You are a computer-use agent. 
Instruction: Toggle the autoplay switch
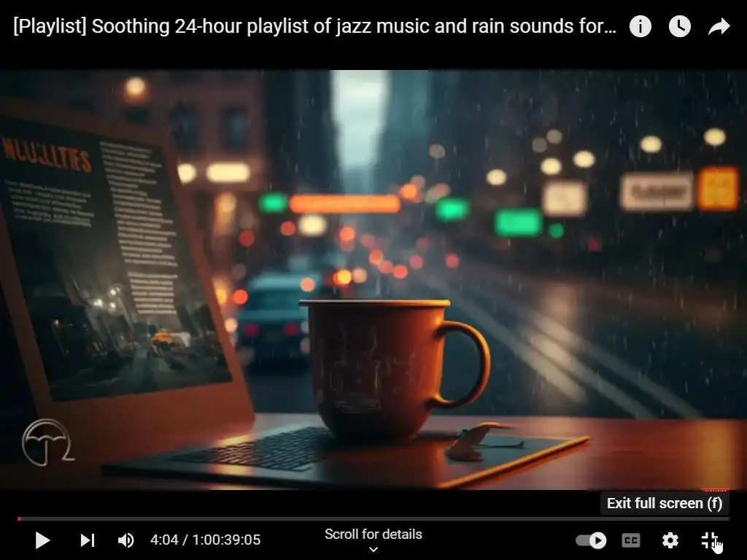591,540
